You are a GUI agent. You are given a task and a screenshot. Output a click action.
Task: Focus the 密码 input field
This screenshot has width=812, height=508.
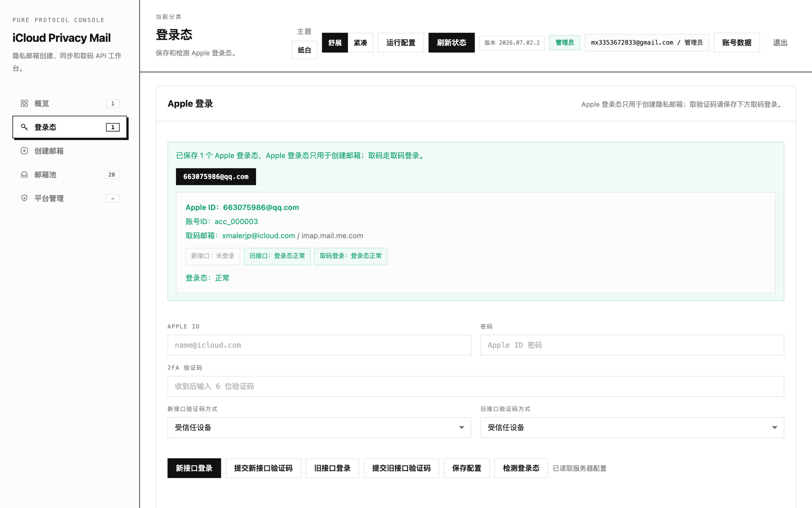point(632,345)
